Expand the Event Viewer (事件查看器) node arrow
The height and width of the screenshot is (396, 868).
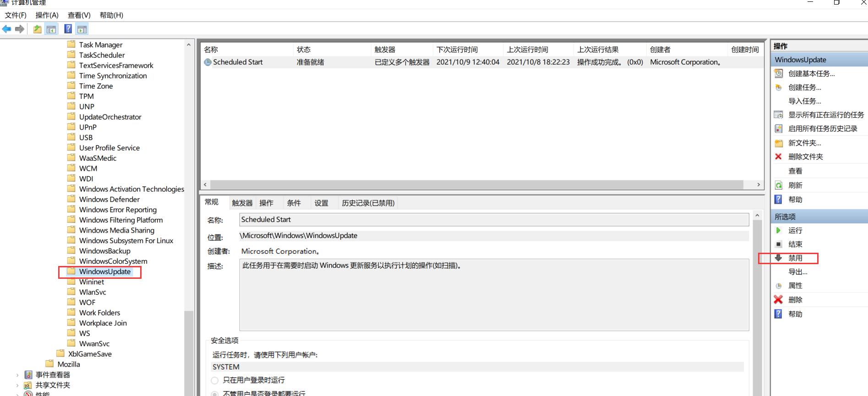17,375
